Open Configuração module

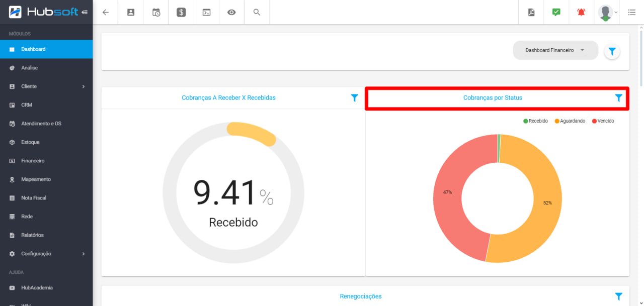pos(46,254)
